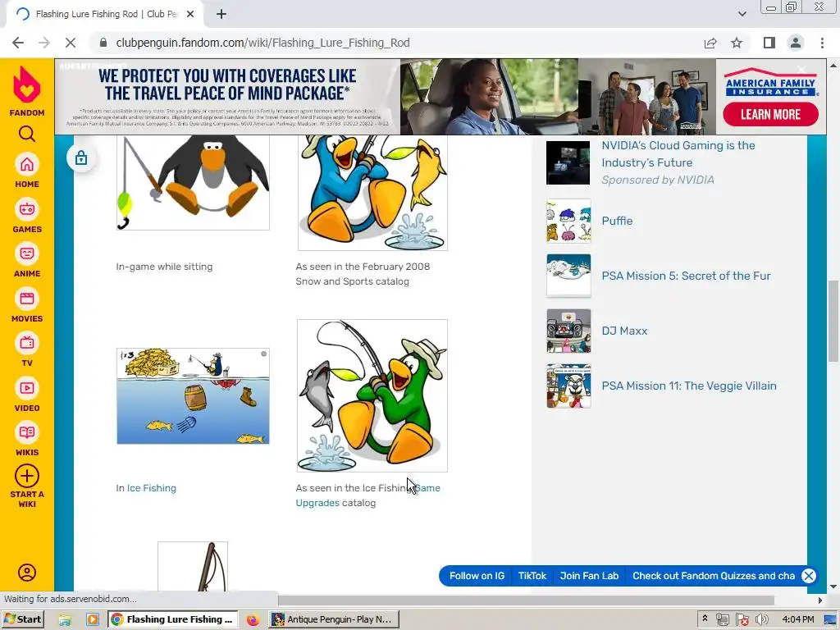Click the DJ Maxx thumbnail image
840x630 pixels.
pyautogui.click(x=568, y=331)
